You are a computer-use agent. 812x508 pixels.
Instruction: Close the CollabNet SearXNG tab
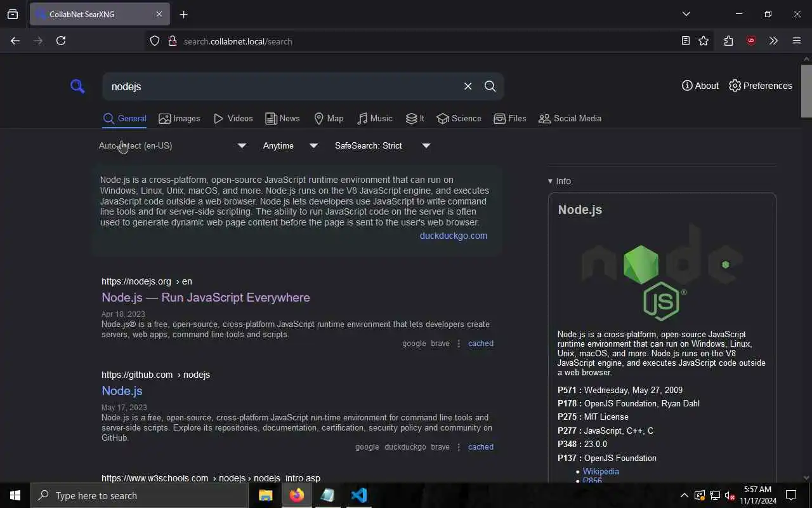point(159,14)
